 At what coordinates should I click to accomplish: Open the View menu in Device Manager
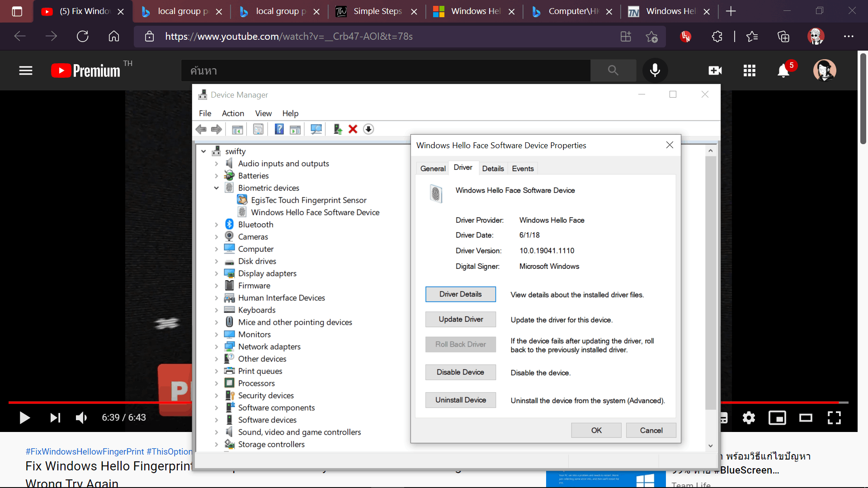click(x=263, y=113)
